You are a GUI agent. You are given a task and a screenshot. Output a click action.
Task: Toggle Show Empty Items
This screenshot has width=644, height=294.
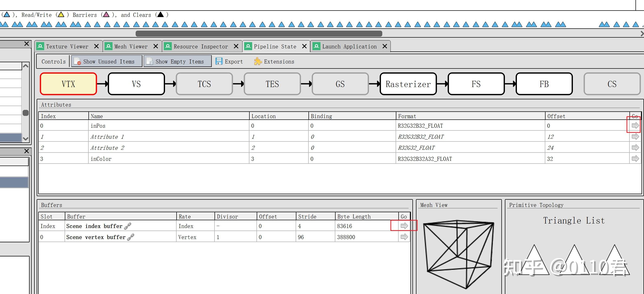(x=177, y=61)
